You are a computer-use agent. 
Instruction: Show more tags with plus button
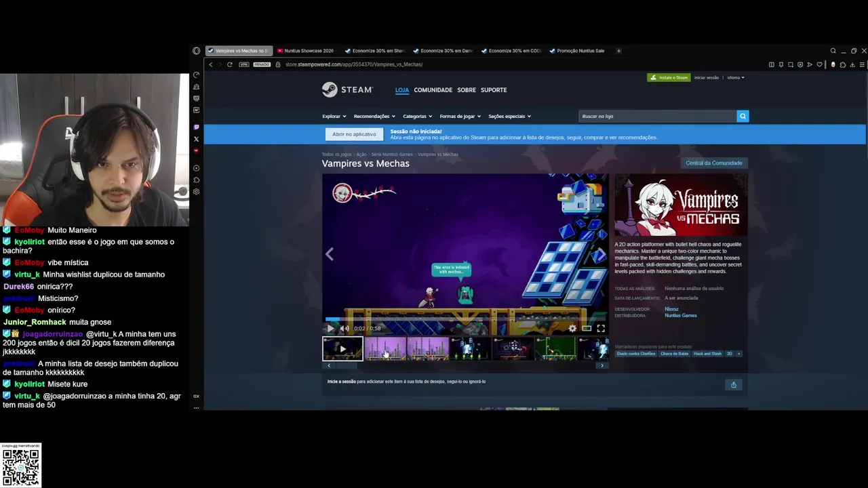[x=738, y=353]
